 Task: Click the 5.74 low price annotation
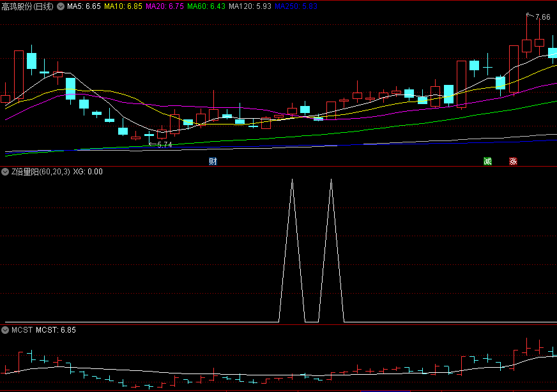click(x=164, y=144)
